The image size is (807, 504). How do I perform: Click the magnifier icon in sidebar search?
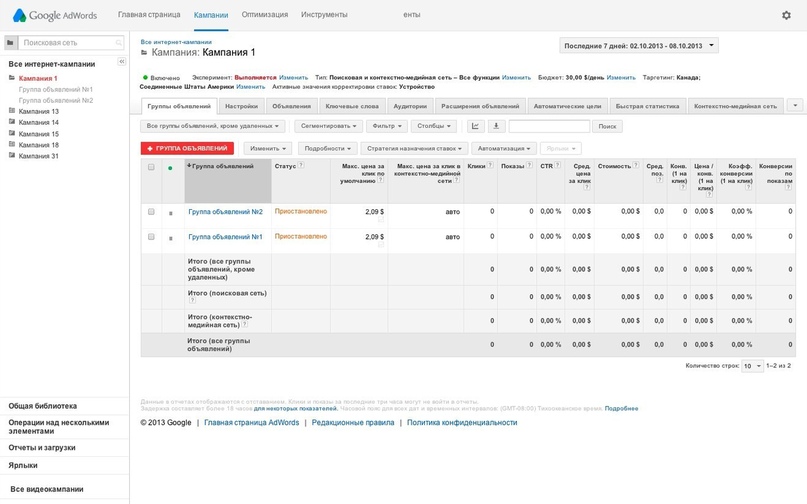(x=118, y=43)
